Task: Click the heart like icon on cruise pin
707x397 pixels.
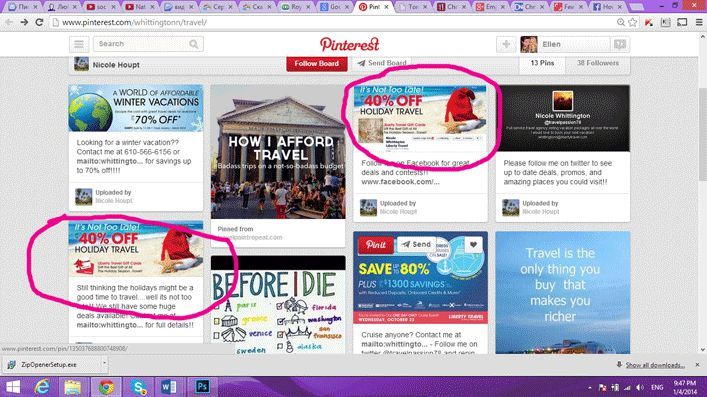Action: [473, 245]
